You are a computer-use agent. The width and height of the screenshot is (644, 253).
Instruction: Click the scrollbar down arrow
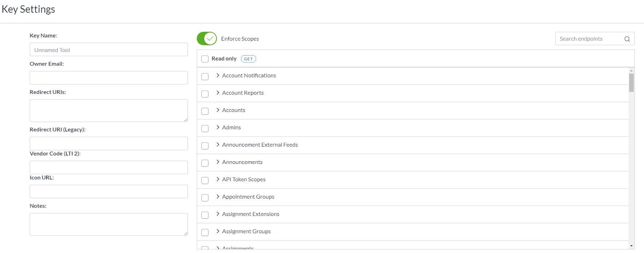(x=631, y=246)
